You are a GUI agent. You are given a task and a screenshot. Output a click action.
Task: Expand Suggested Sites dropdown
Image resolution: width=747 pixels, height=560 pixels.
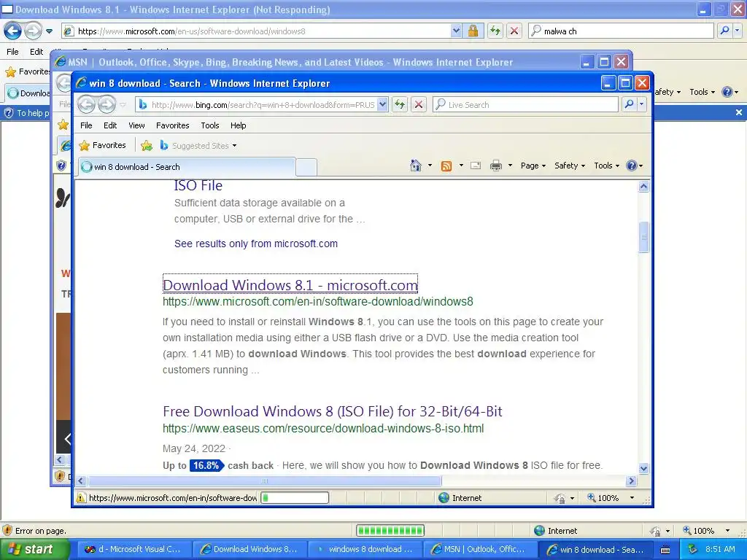234,146
